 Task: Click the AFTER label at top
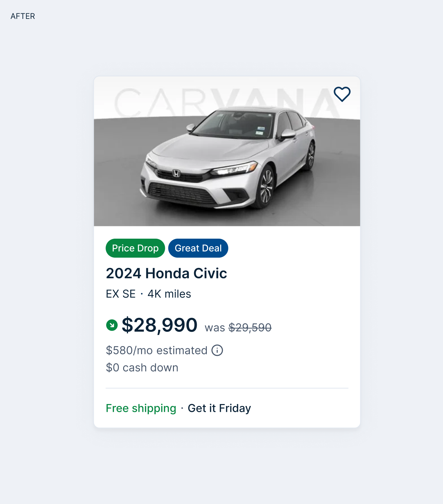[23, 16]
